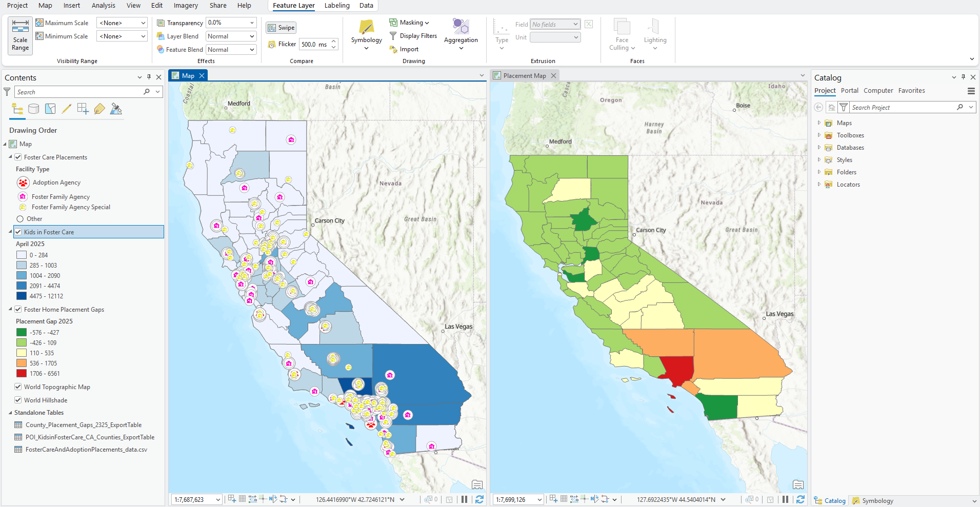980x507 pixels.
Task: Click the Scale Range button
Action: [x=20, y=36]
